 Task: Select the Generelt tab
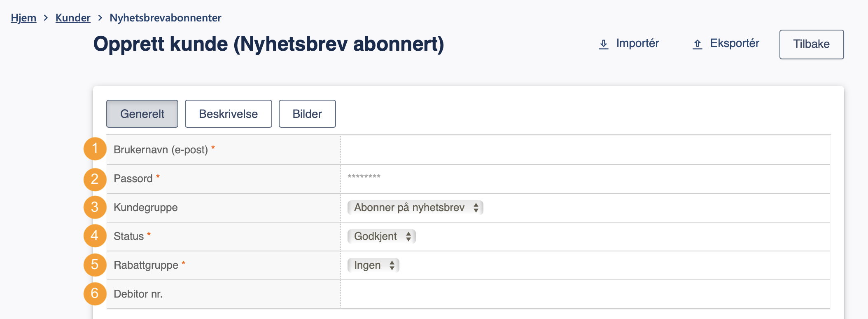coord(142,114)
